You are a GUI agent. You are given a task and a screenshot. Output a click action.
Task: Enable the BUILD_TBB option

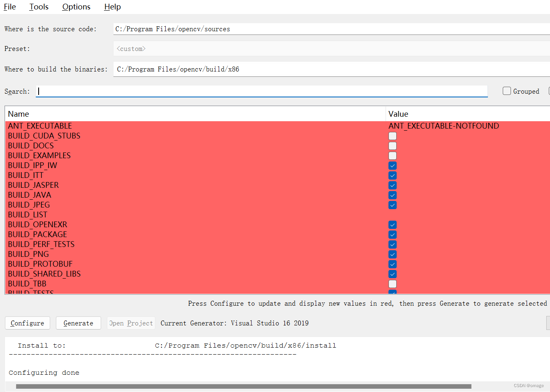[393, 284]
